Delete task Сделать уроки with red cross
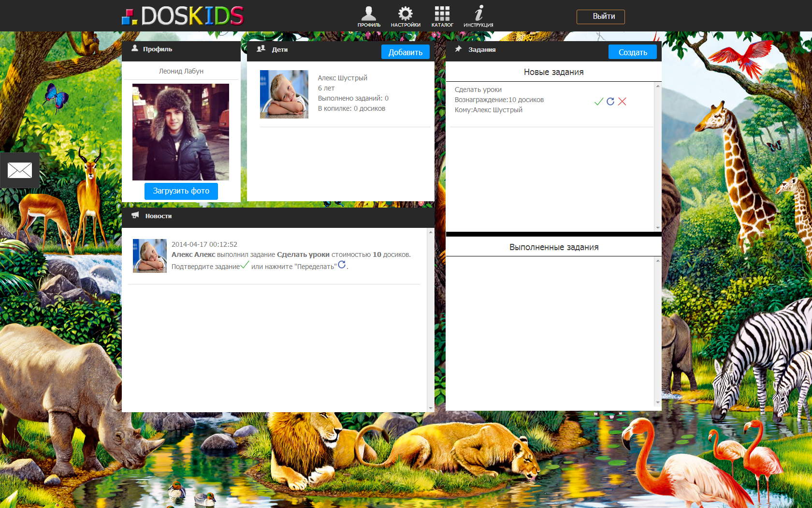Viewport: 812px width, 508px height. (622, 101)
